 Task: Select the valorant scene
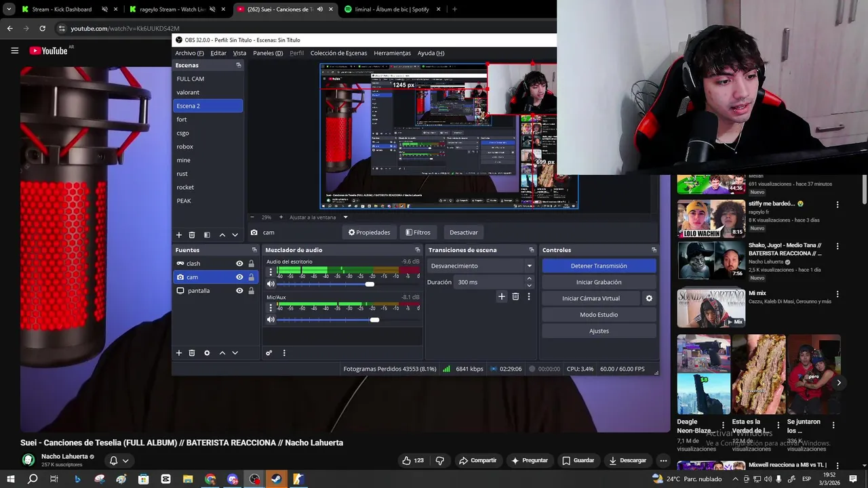pyautogui.click(x=208, y=92)
